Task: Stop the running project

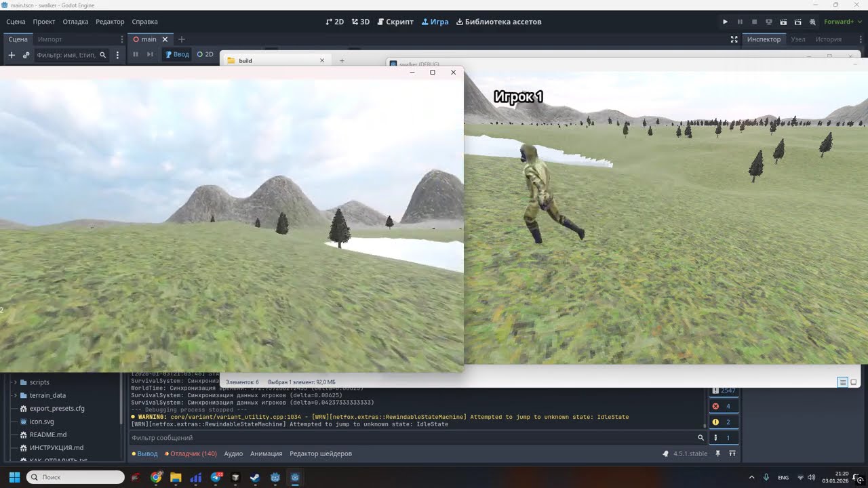Action: 754,22
